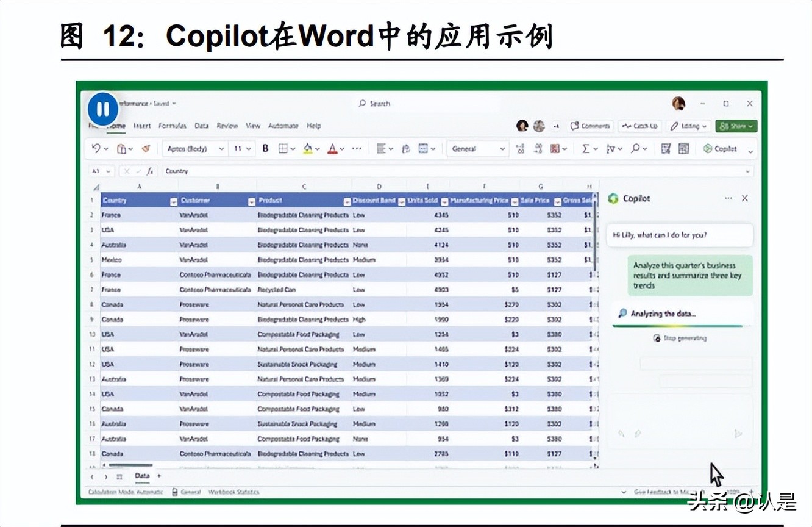812x527 pixels.
Task: Toggle Bold formatting
Action: (x=265, y=148)
